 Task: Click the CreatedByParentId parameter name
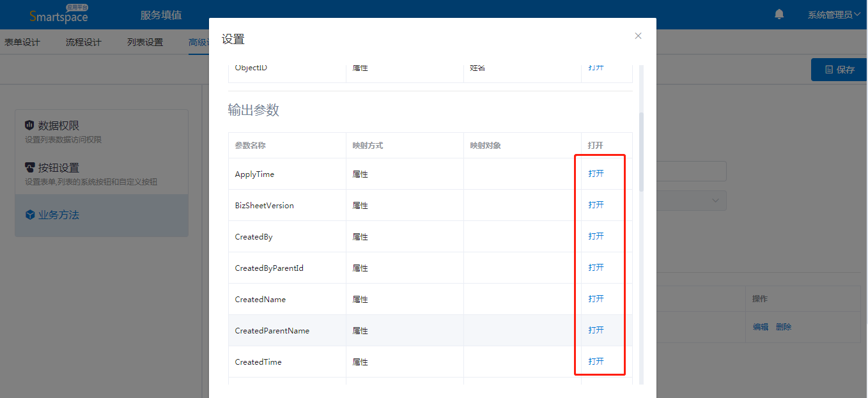269,268
